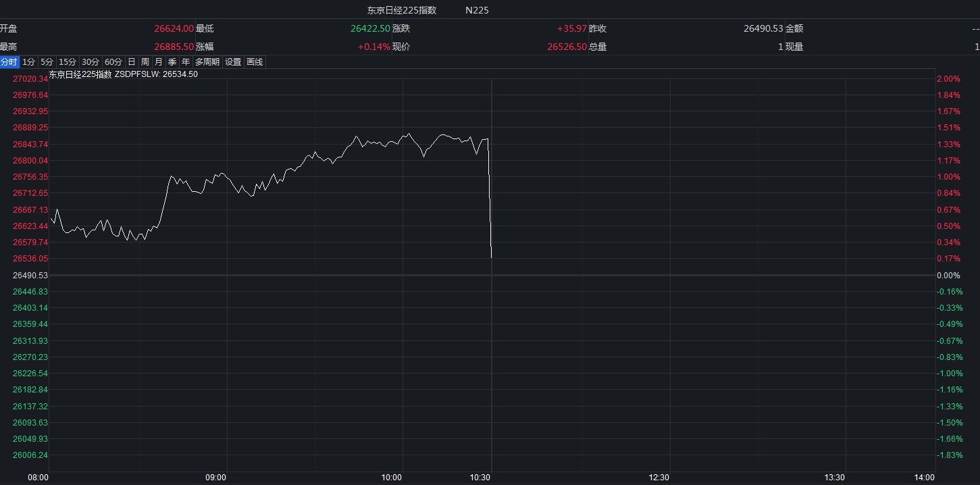Click the 14:00 time axis label

pyautogui.click(x=925, y=478)
